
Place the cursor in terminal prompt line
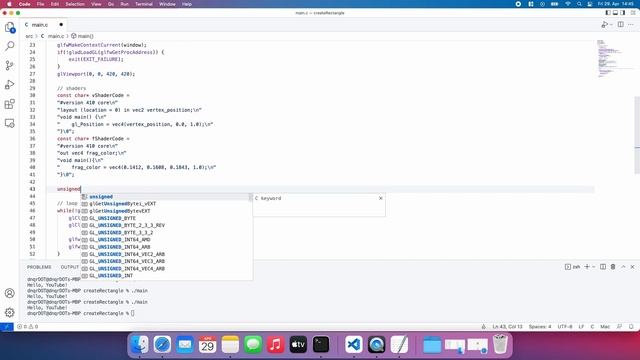click(133, 313)
